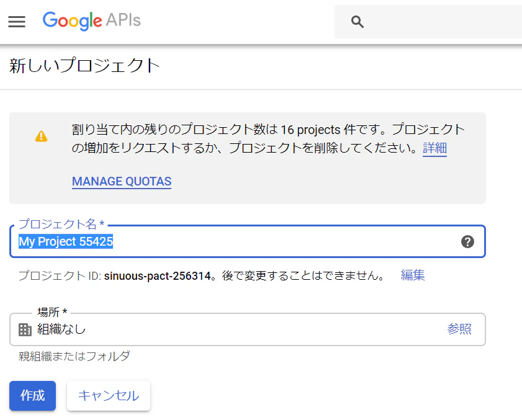The width and height of the screenshot is (522, 420).
Task: Open the MANAGE QUOTAS link
Action: [x=122, y=181]
